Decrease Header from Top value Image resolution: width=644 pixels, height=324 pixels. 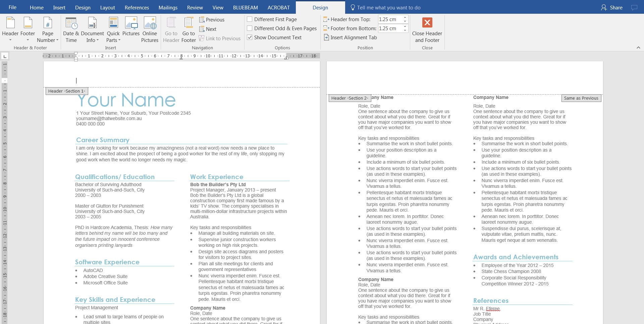click(x=405, y=21)
